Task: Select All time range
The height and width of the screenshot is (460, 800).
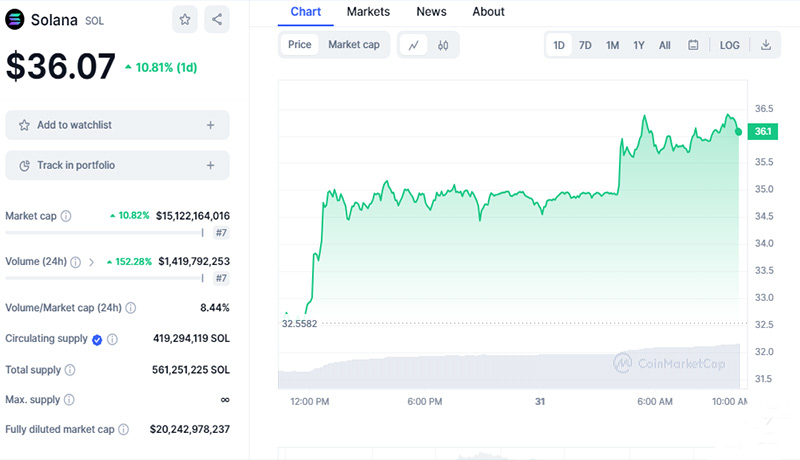Action: [x=664, y=45]
